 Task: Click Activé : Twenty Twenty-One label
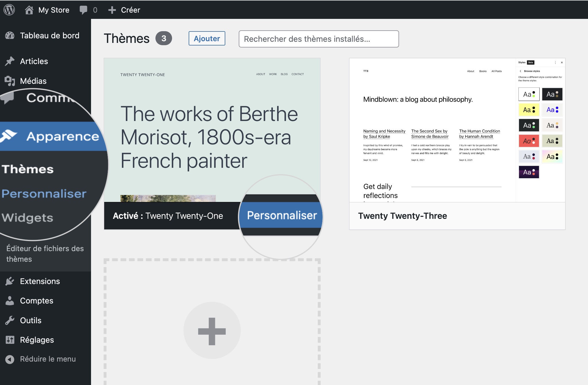pyautogui.click(x=168, y=216)
